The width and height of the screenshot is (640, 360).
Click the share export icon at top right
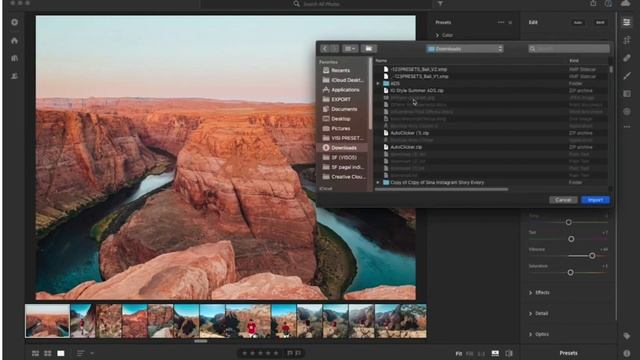593,3
